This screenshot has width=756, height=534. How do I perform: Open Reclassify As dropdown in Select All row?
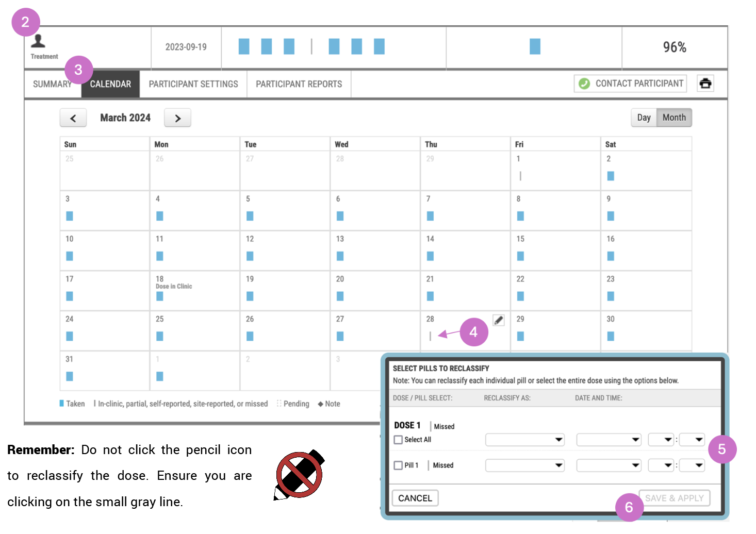click(x=525, y=440)
